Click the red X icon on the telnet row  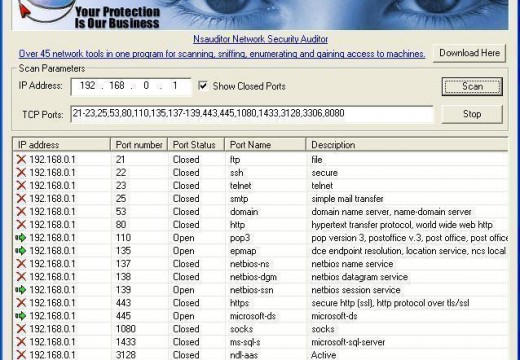(x=21, y=185)
